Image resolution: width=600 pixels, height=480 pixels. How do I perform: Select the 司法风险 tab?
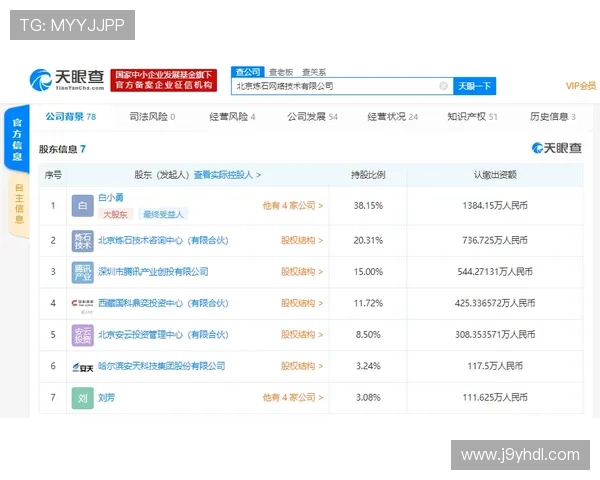(x=152, y=116)
